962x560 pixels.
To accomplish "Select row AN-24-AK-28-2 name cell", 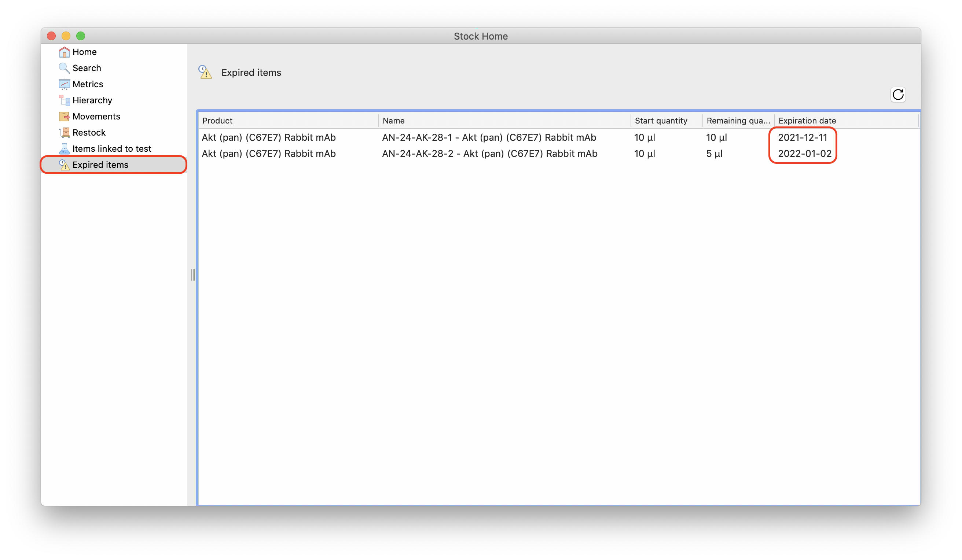I will click(489, 154).
